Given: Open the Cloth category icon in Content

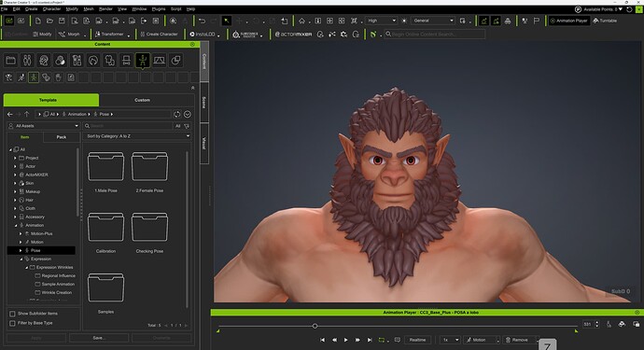Looking at the screenshot, I should pos(109,61).
